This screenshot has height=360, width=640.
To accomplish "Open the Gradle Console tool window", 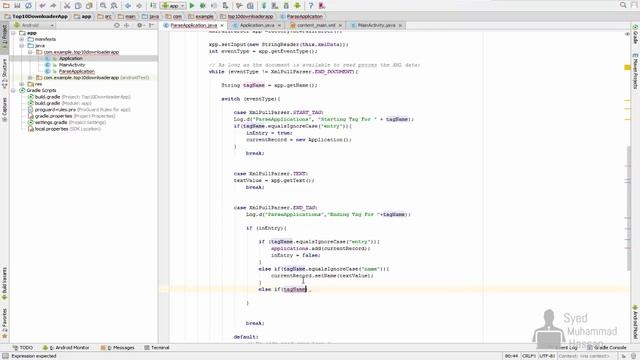I will coord(607,348).
